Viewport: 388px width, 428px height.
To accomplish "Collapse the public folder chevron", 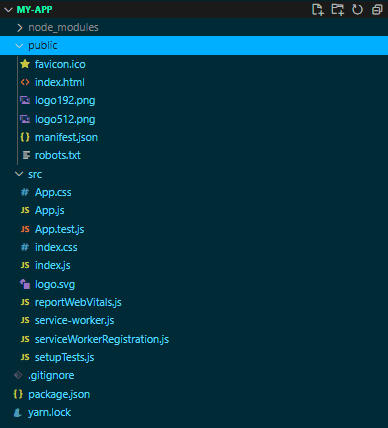I will pos(19,46).
